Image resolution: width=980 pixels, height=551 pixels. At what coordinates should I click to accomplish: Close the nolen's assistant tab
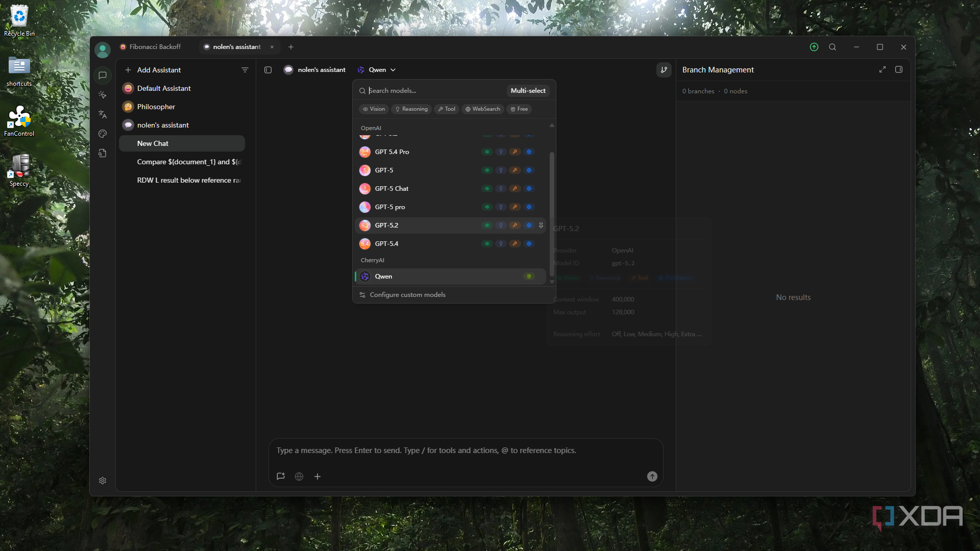coord(272,47)
